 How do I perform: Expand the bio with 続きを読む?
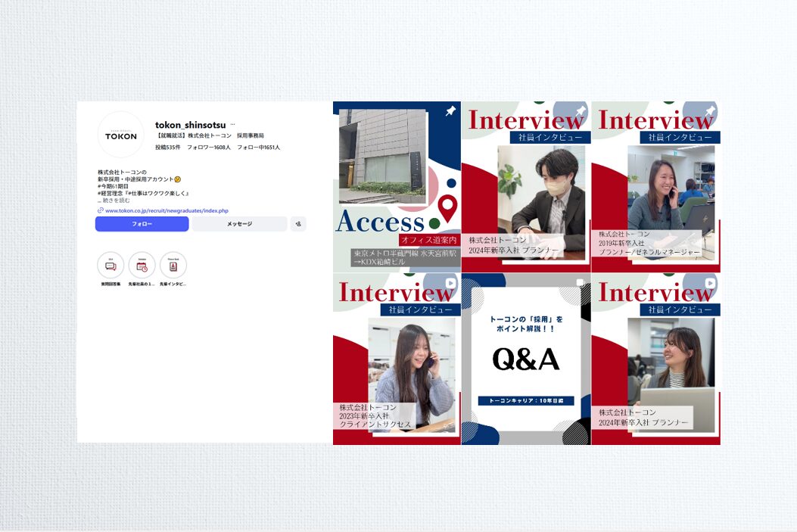[116, 201]
